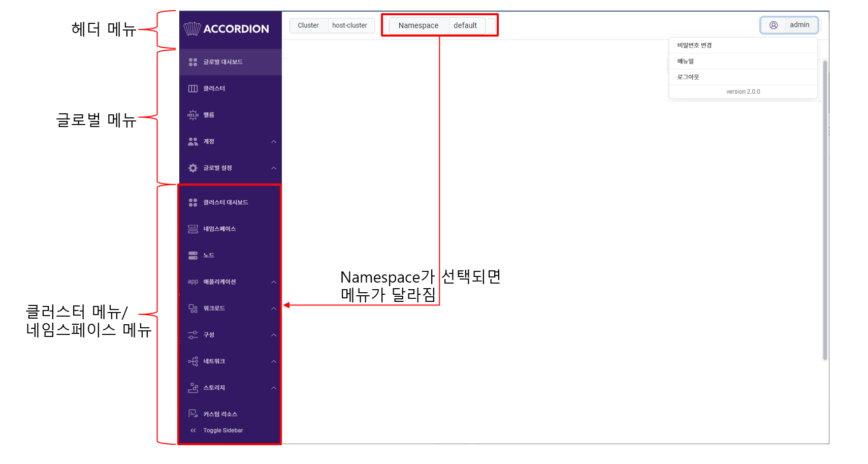Open the 글로벌 설정 gear icon
The image size is (868, 464).
193,168
